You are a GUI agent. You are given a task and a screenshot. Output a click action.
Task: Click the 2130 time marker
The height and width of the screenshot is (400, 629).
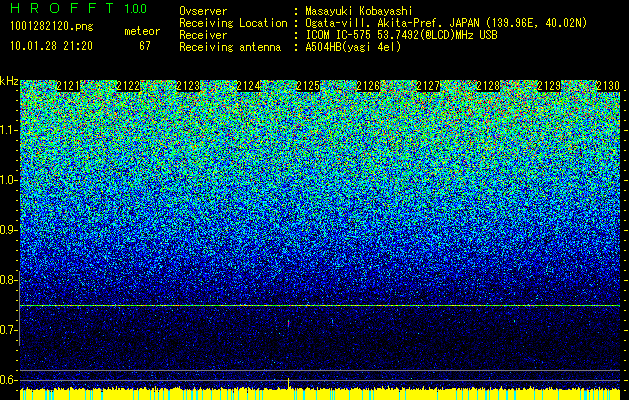coord(608,86)
